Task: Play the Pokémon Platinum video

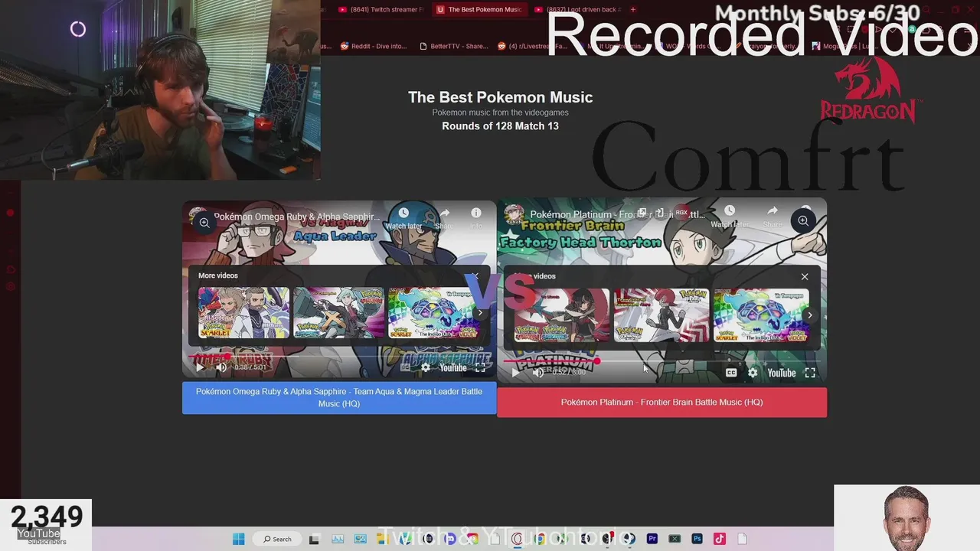Action: [x=515, y=373]
